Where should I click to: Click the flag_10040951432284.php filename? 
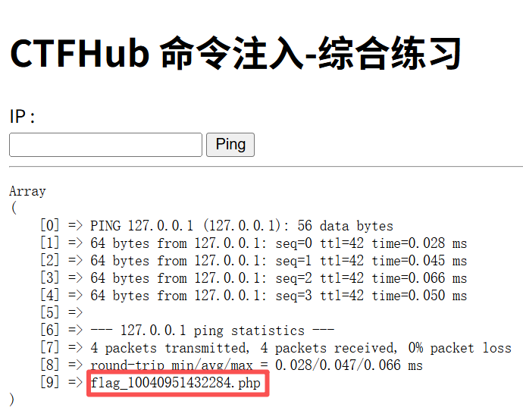(175, 383)
